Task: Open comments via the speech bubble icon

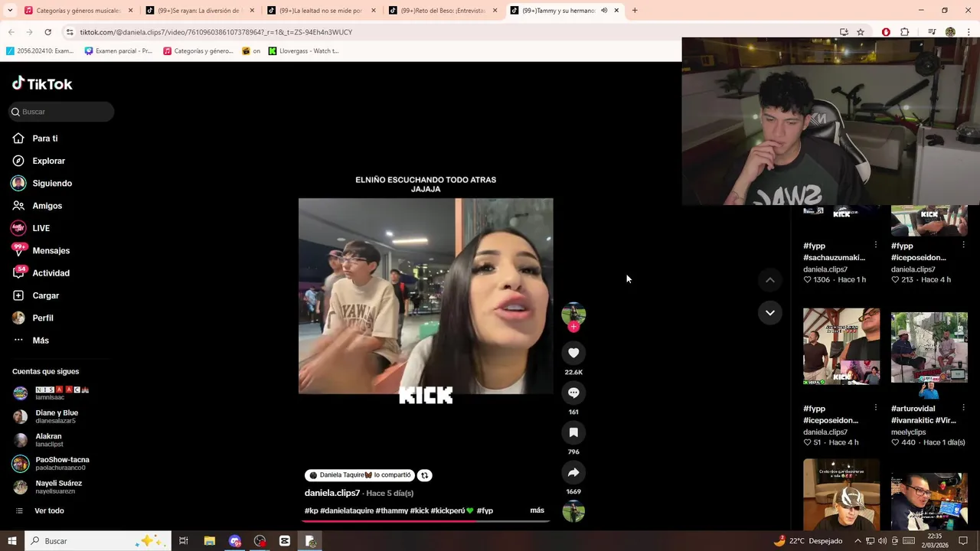Action: [573, 393]
